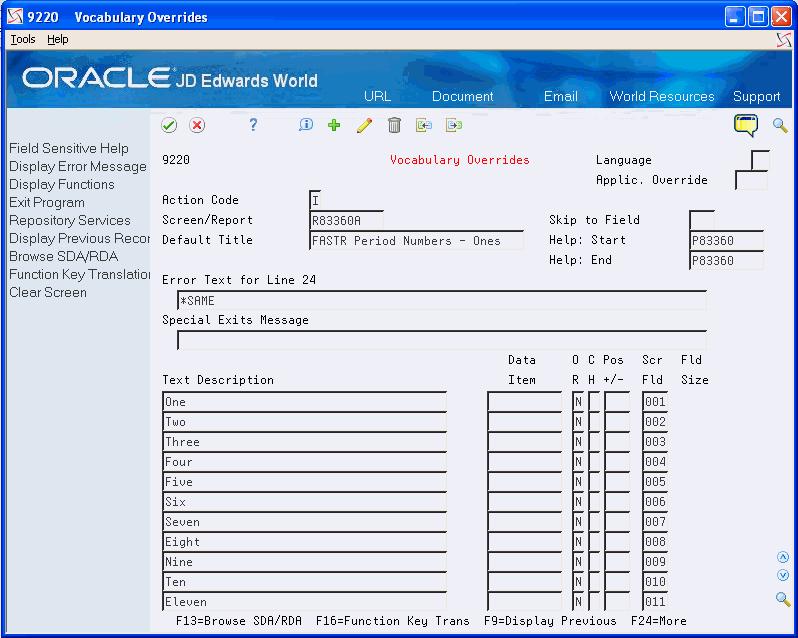The image size is (798, 638).
Task: Select Display Functions option
Action: (62, 184)
